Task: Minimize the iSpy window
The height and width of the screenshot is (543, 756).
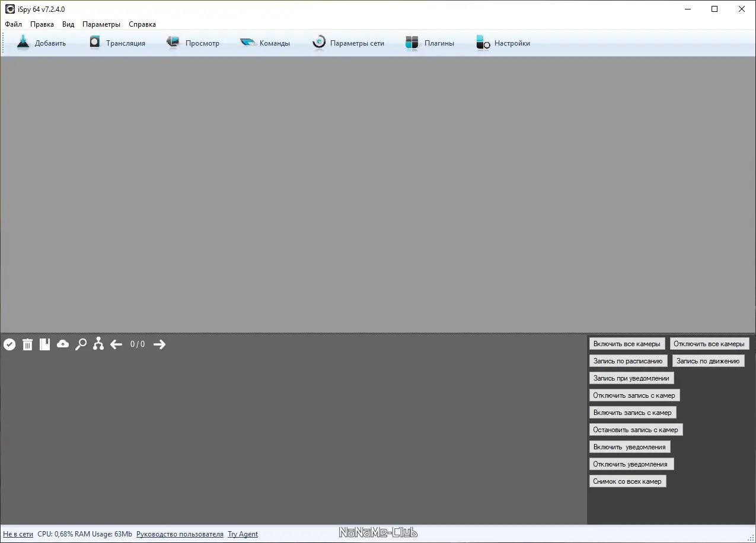Action: (x=688, y=9)
